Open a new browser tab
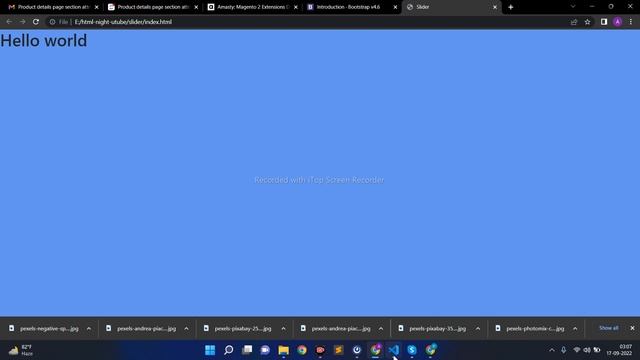 pos(511,7)
